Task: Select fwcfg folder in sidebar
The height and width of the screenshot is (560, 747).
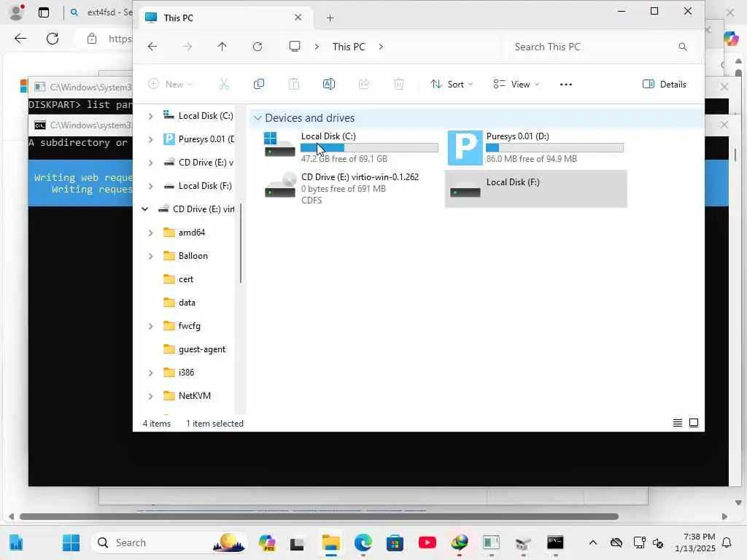Action: tap(189, 326)
